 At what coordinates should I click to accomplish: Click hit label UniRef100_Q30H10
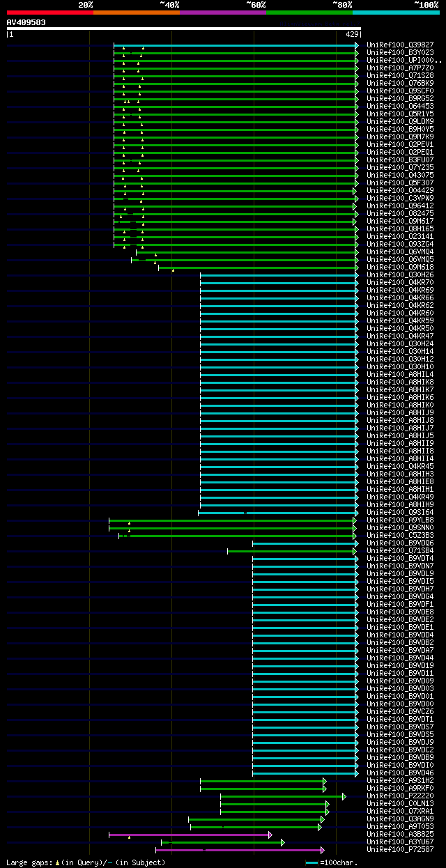click(400, 367)
